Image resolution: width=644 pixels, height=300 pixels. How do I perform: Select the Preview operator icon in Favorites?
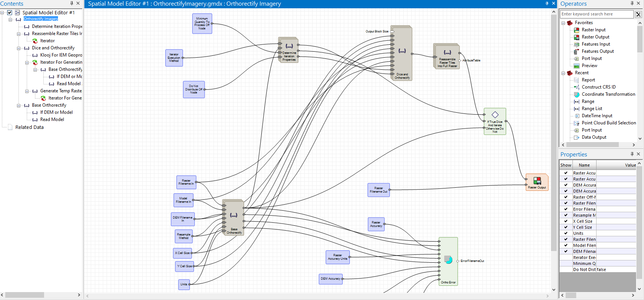pyautogui.click(x=576, y=66)
